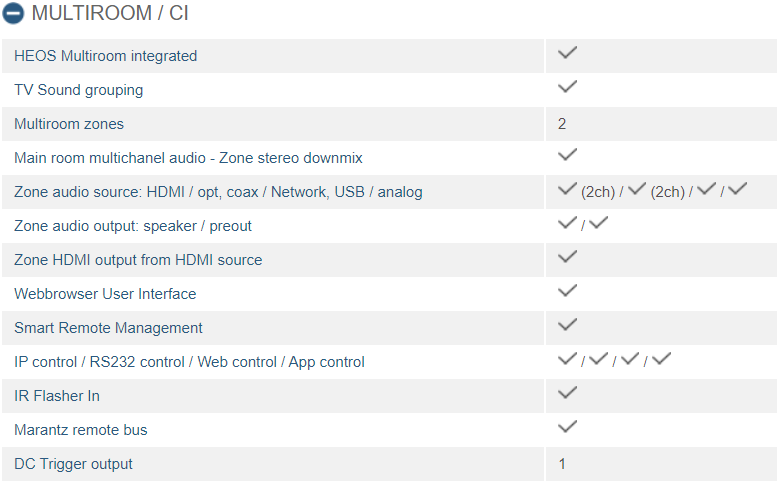Click the Webbrowser User Interface checkmark

click(567, 291)
